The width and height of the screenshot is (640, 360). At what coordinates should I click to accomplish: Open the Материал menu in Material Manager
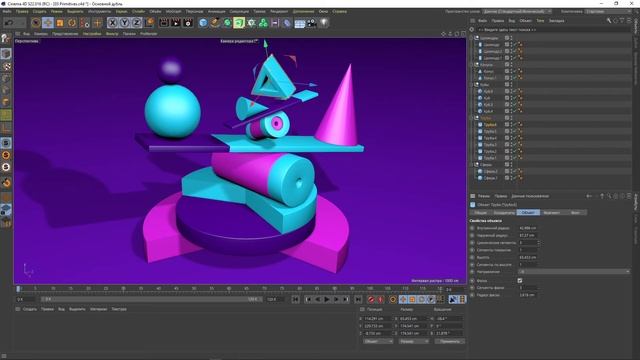(x=98, y=309)
